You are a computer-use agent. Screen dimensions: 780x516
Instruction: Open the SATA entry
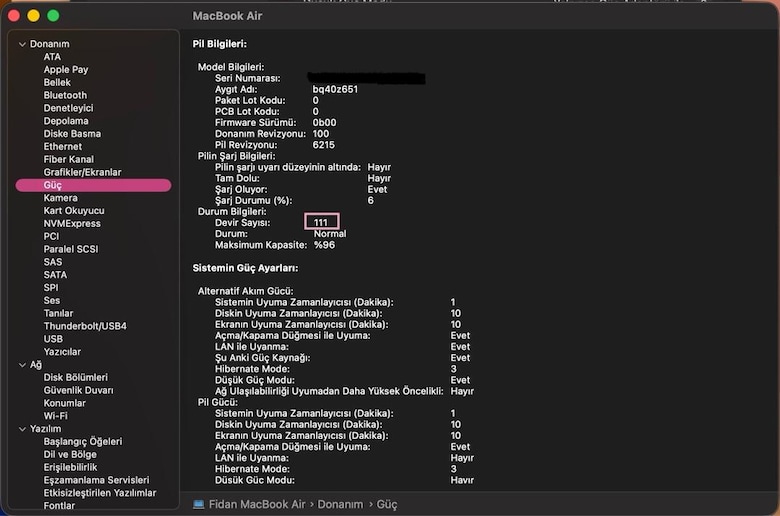[x=55, y=275]
